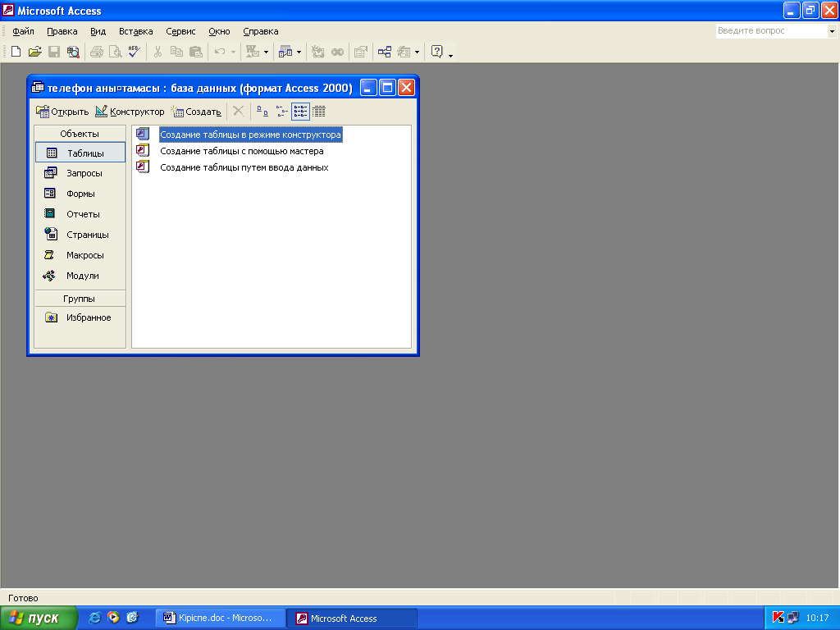The height and width of the screenshot is (630, 840).
Task: Expand the New Object dropdown arrow
Action: (x=417, y=52)
